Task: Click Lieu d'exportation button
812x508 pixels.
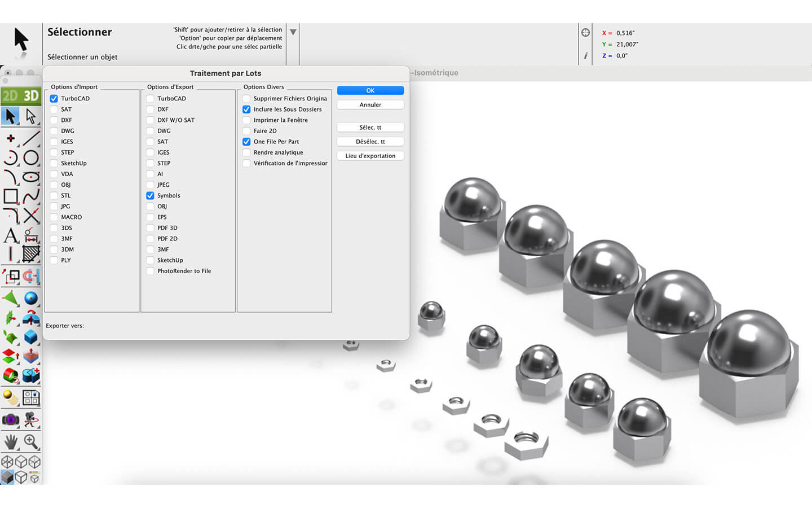Action: click(370, 156)
